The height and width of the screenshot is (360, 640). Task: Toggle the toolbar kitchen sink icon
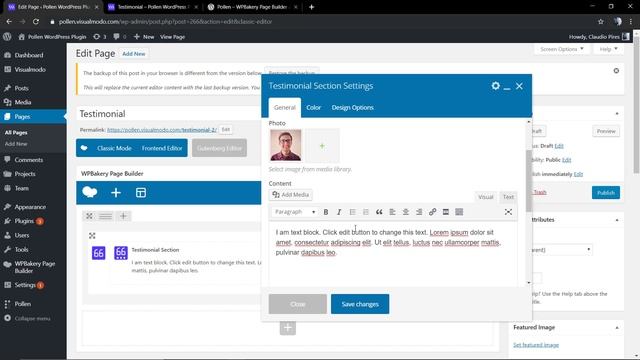click(x=459, y=212)
